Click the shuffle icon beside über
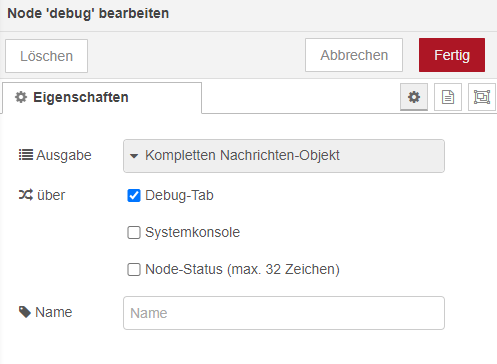 pos(26,195)
